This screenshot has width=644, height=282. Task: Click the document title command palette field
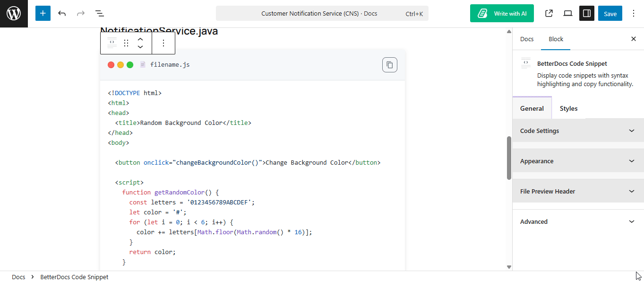[x=322, y=13]
